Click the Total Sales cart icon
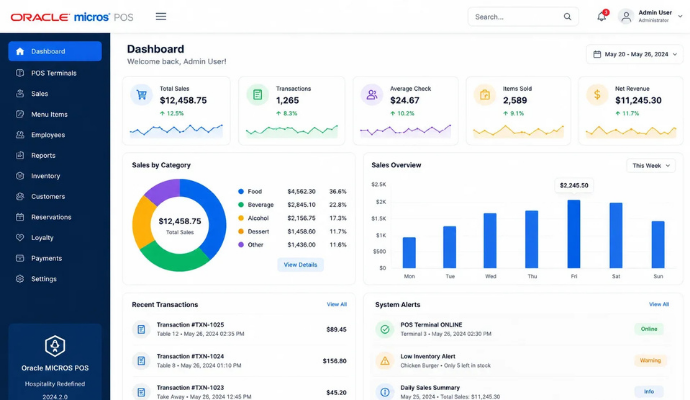The width and height of the screenshot is (690, 400). 141,95
